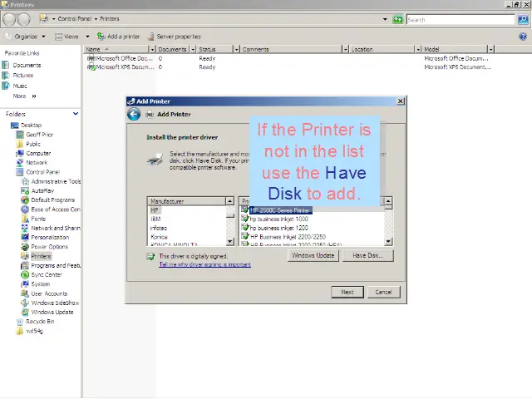Open the Status column filter dropdown
This screenshot has height=399, width=532.
coord(236,50)
